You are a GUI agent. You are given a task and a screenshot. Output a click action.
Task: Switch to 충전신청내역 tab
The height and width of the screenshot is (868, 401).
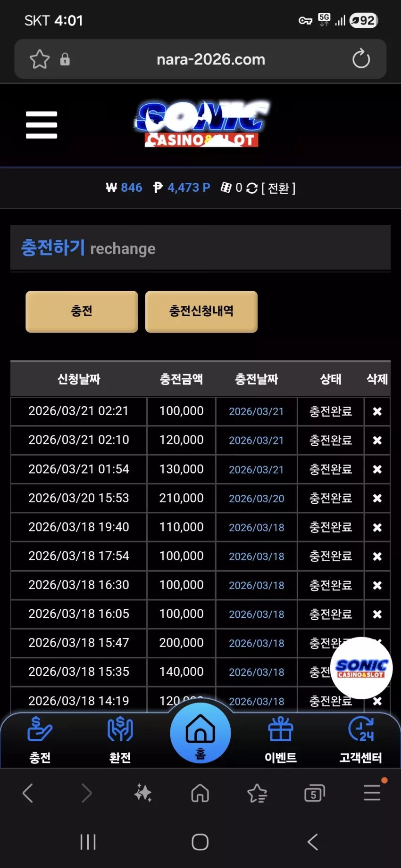coord(201,311)
